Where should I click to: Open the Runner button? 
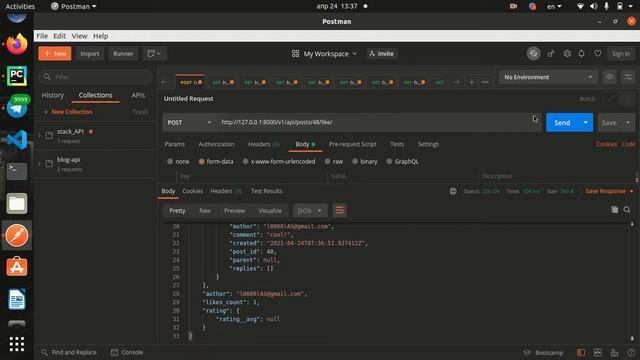point(123,53)
